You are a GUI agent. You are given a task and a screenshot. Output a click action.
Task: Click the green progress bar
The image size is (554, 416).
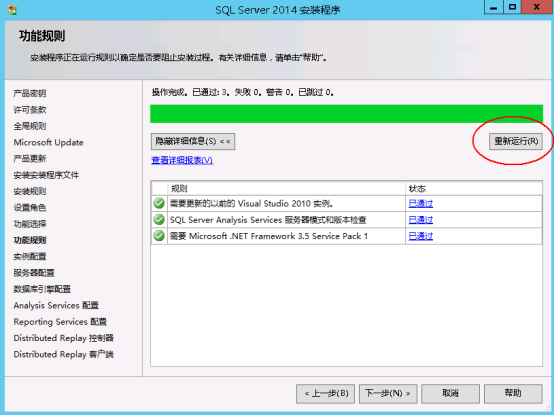pyautogui.click(x=346, y=114)
